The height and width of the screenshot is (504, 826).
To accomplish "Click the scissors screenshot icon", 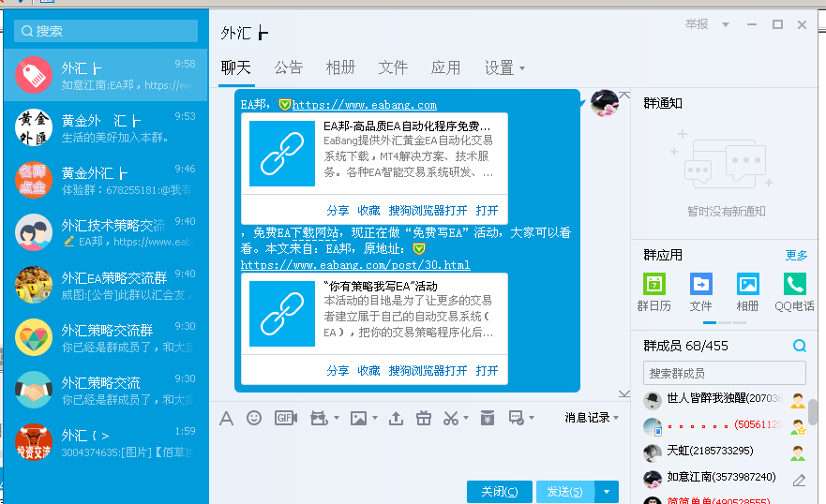I will click(x=451, y=418).
